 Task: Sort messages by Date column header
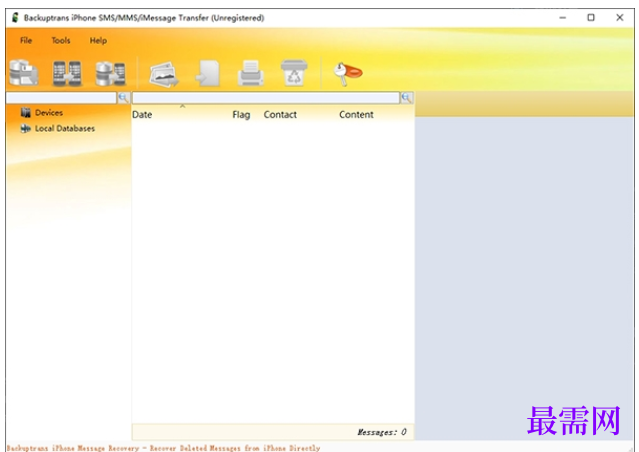coord(142,115)
